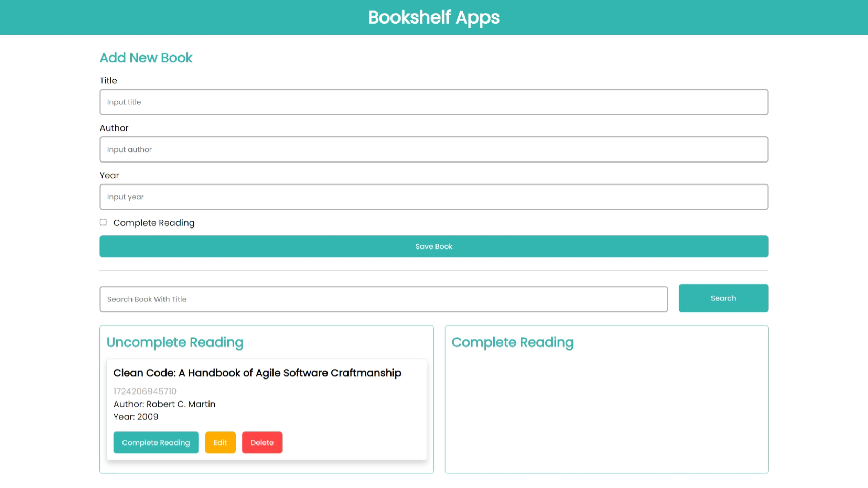The width and height of the screenshot is (868, 488).
Task: Click the Title field label
Action: coord(108,81)
